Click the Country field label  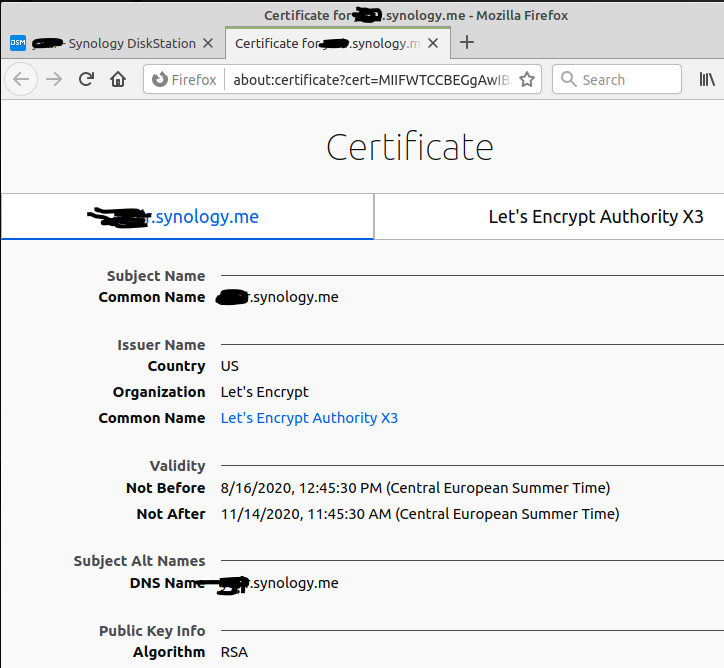(x=176, y=366)
